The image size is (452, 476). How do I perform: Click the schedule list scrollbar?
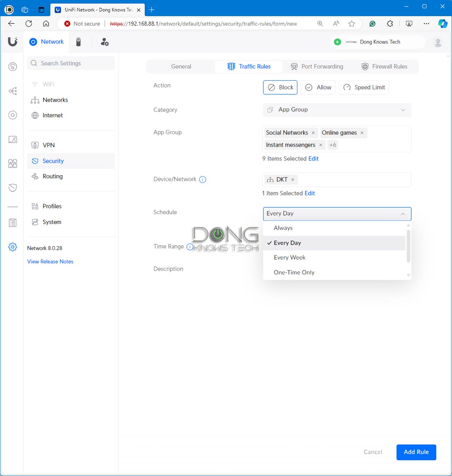(408, 246)
